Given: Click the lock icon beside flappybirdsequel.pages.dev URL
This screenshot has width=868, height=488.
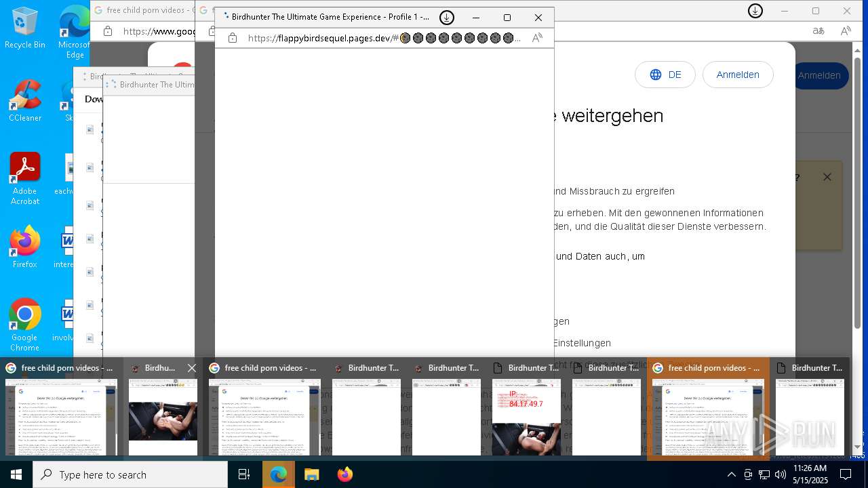Looking at the screenshot, I should tap(233, 39).
